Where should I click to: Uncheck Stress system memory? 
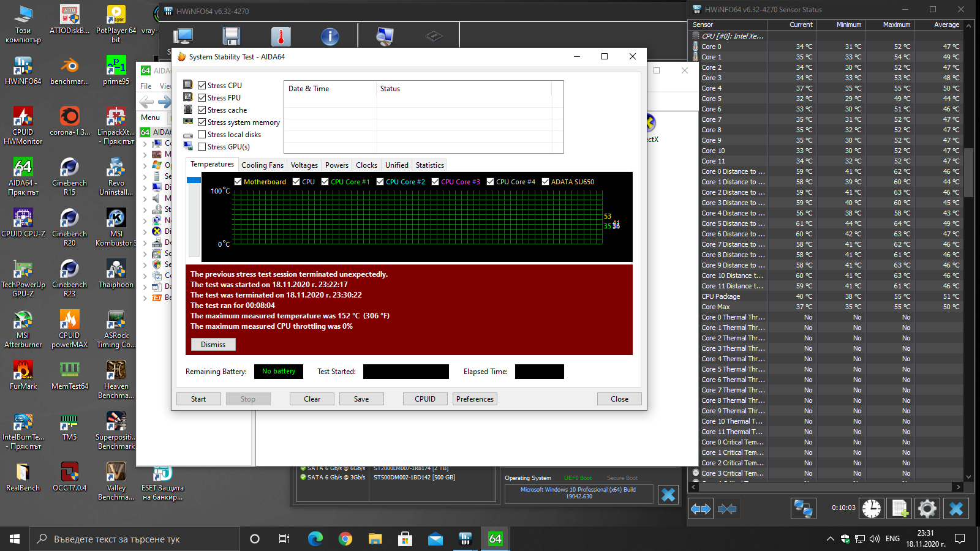pyautogui.click(x=202, y=122)
